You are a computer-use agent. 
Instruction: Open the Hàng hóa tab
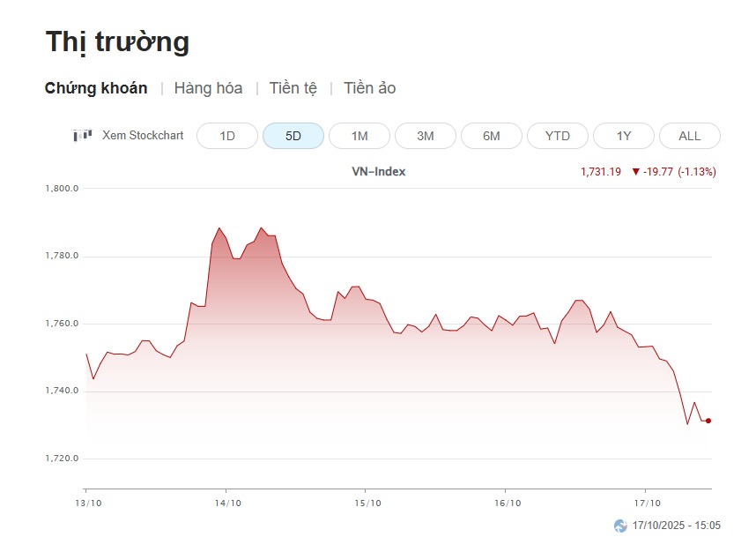208,88
